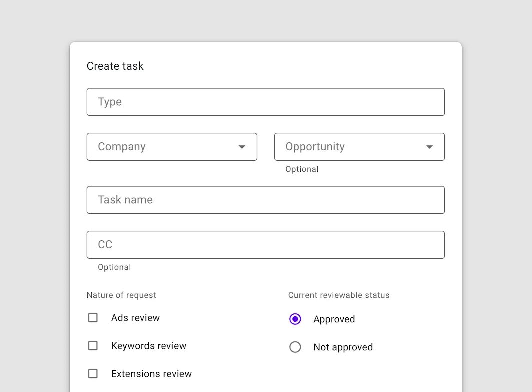Click the Opportunity dropdown arrow icon
The height and width of the screenshot is (392, 532).
point(429,147)
